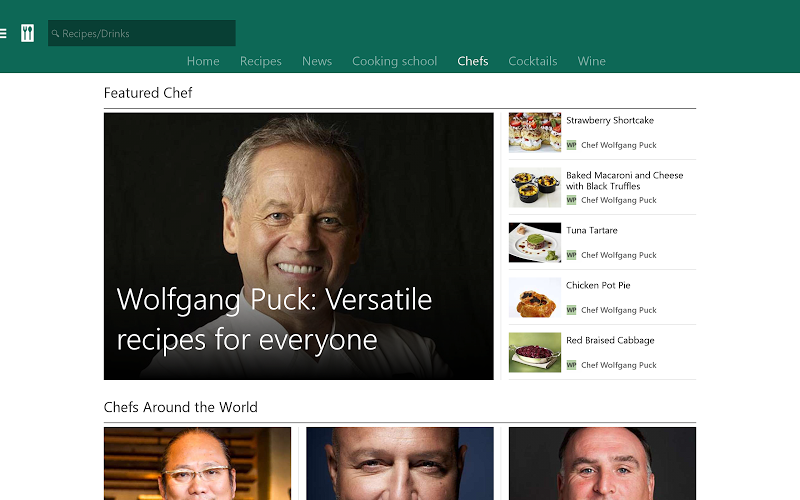Viewport: 800px width, 500px height.
Task: Open the News tab
Action: [317, 61]
